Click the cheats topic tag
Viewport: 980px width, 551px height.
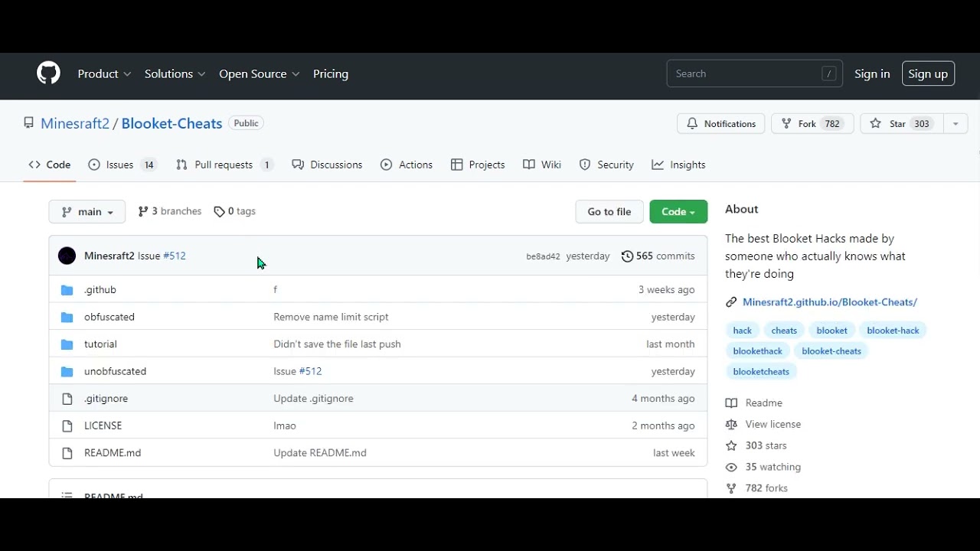coord(784,331)
